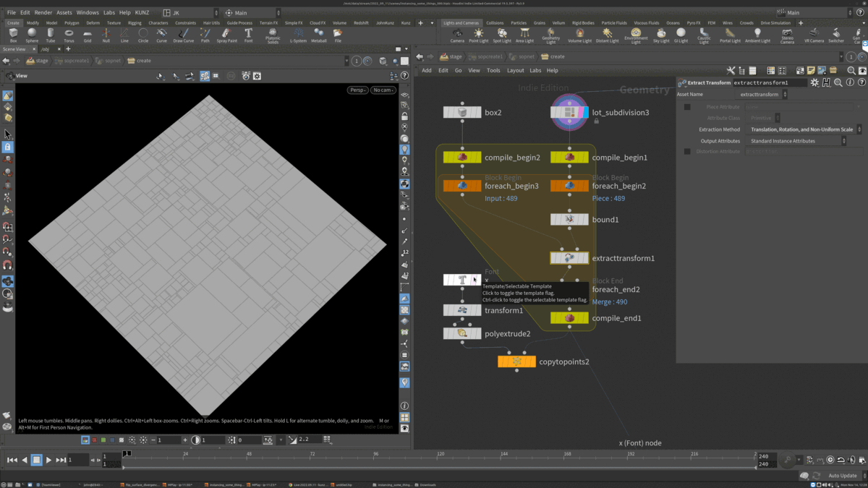Click the lot_subdivision3 node icon
The image size is (868, 488).
pos(569,112)
